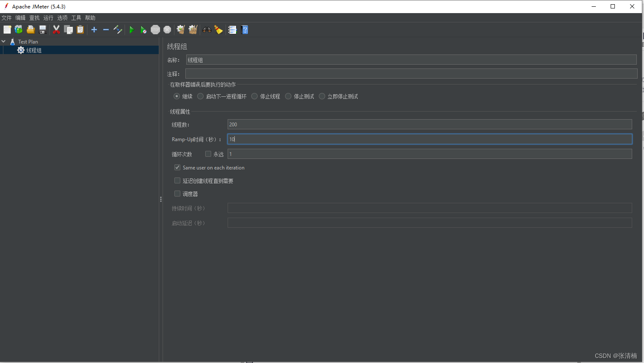Uncheck Same user on each iteration

177,167
